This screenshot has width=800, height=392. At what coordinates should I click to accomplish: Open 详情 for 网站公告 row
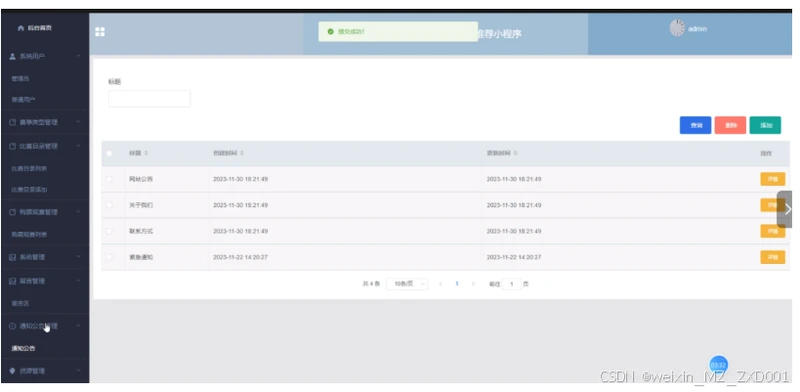(772, 179)
